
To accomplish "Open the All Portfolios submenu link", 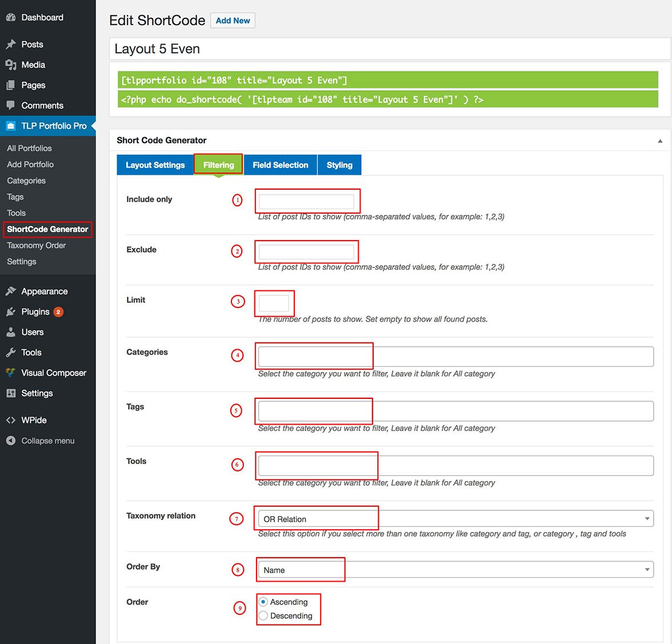I will [29, 148].
